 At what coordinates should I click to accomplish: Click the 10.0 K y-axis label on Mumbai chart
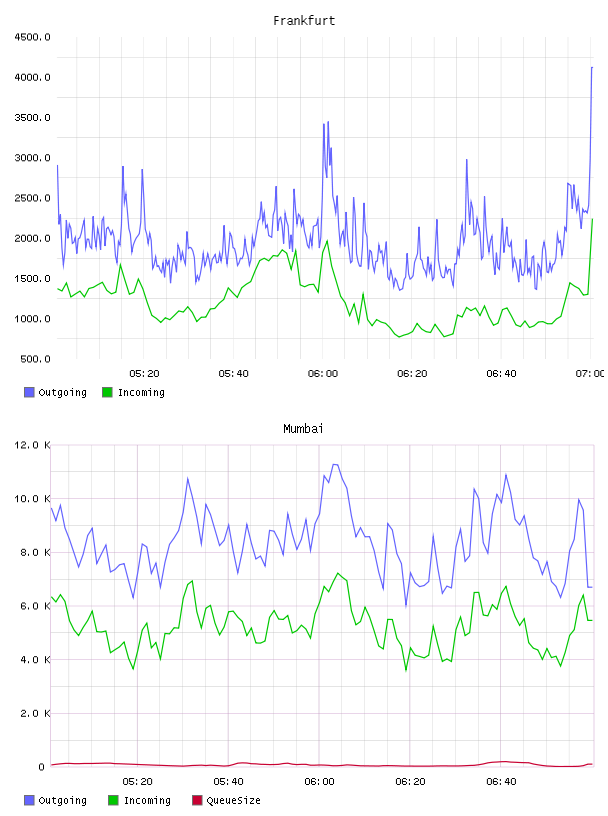32,499
